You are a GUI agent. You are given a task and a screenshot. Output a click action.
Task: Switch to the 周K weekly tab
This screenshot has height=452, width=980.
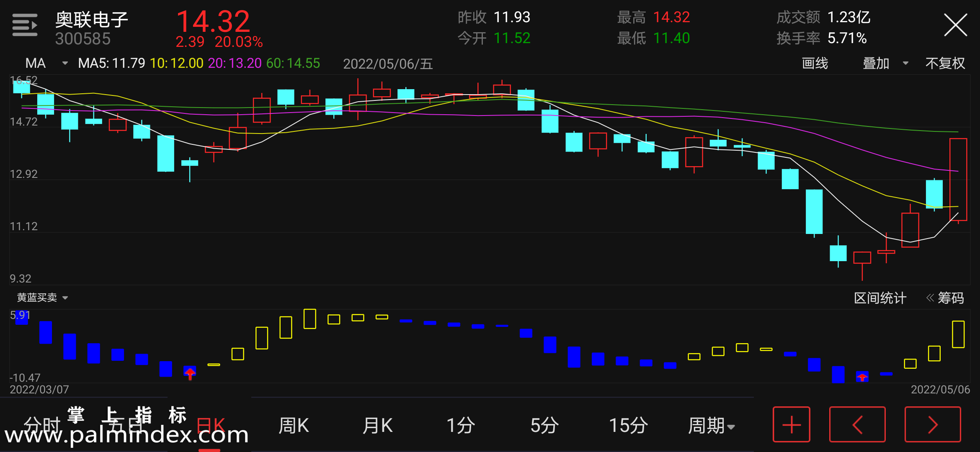[294, 426]
